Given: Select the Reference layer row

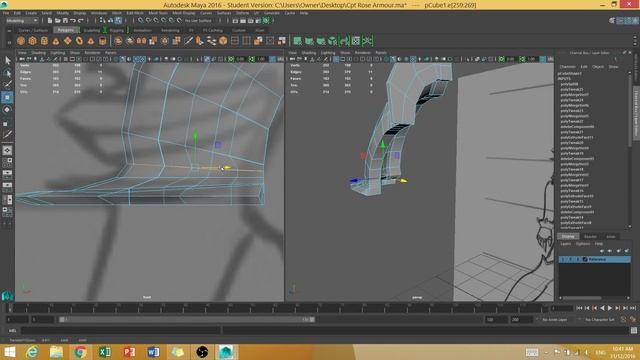Looking at the screenshot, I should 595,260.
